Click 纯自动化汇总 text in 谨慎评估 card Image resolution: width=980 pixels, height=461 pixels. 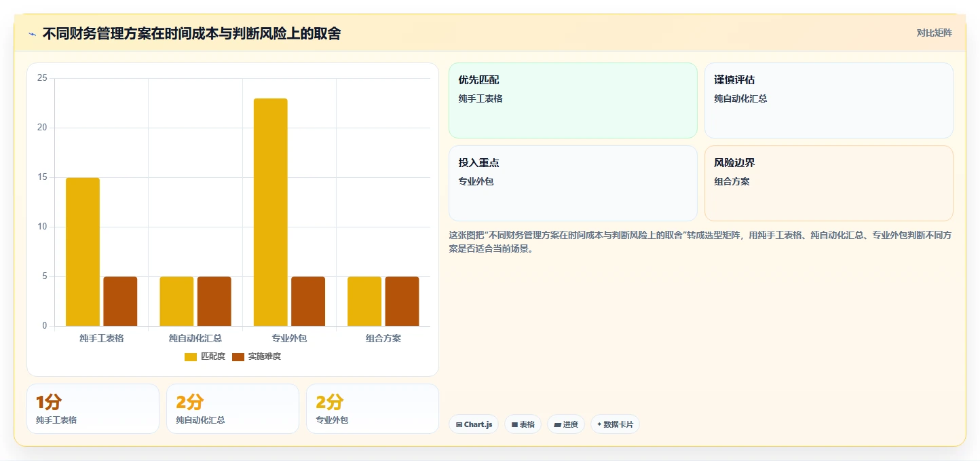point(740,98)
